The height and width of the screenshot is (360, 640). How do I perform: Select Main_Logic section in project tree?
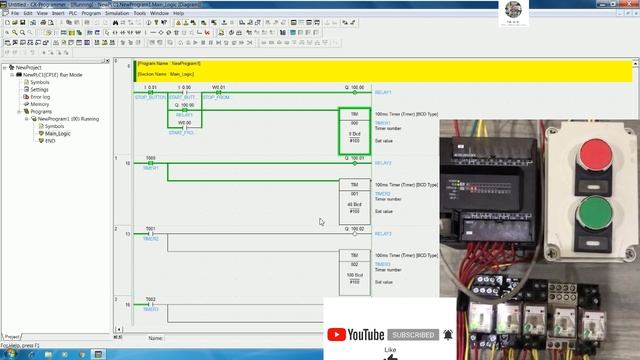[x=58, y=133]
